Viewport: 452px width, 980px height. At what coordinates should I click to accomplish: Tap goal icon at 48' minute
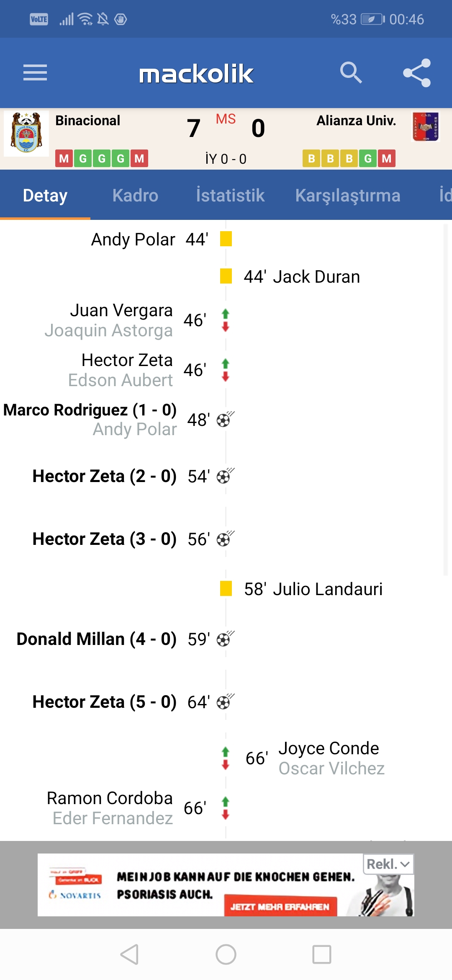pos(226,419)
